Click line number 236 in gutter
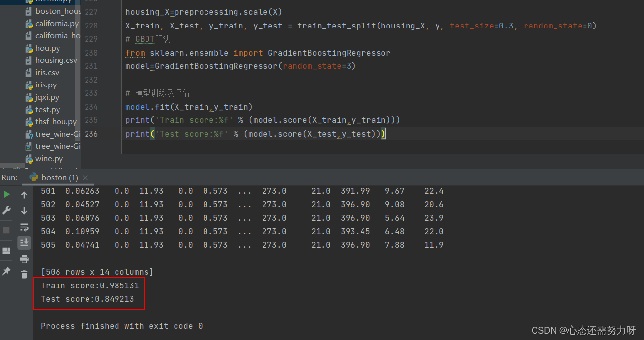This screenshot has width=644, height=340. (x=91, y=134)
